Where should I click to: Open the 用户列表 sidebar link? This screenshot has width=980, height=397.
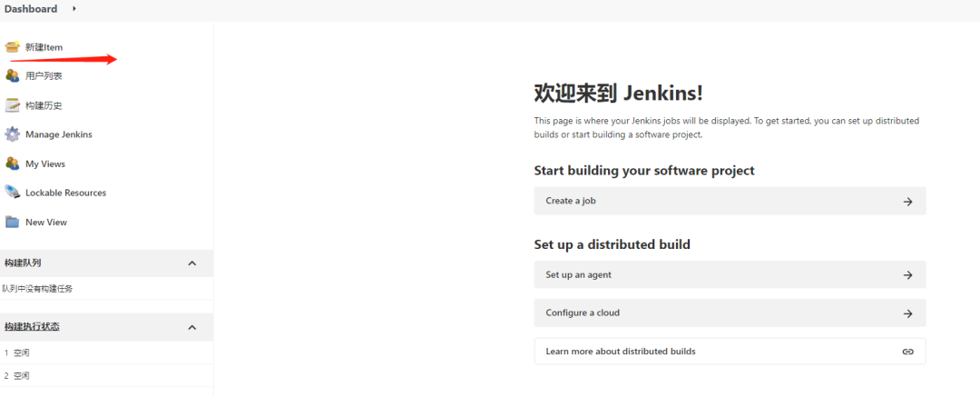tap(44, 76)
